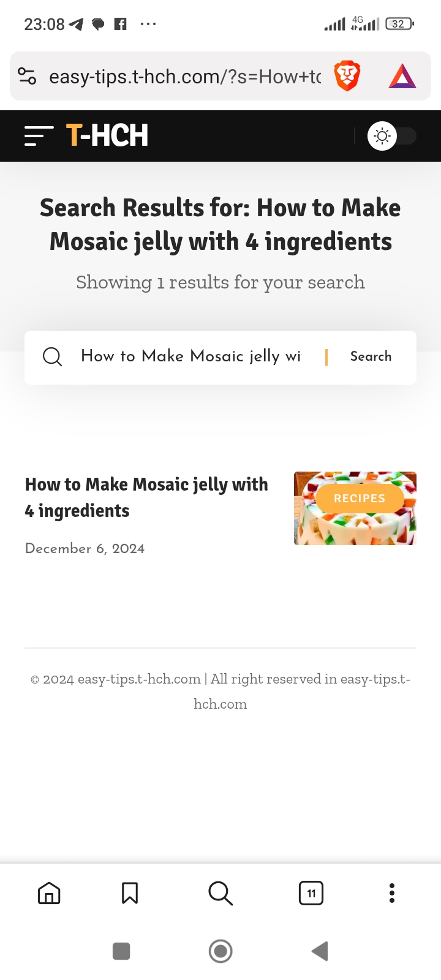Open the Mosaic jelly article title
The width and height of the screenshot is (441, 980).
pos(146,497)
